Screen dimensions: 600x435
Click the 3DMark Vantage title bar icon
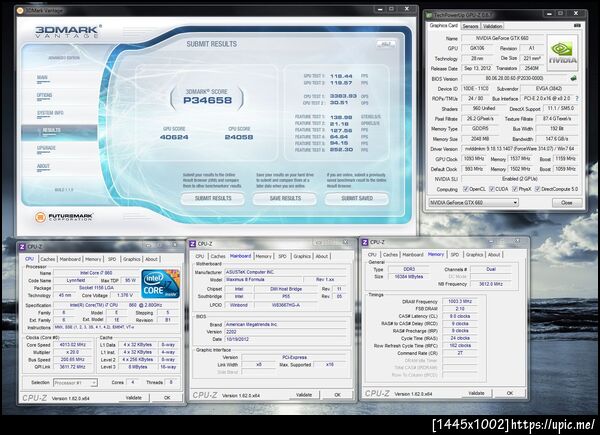coord(20,10)
